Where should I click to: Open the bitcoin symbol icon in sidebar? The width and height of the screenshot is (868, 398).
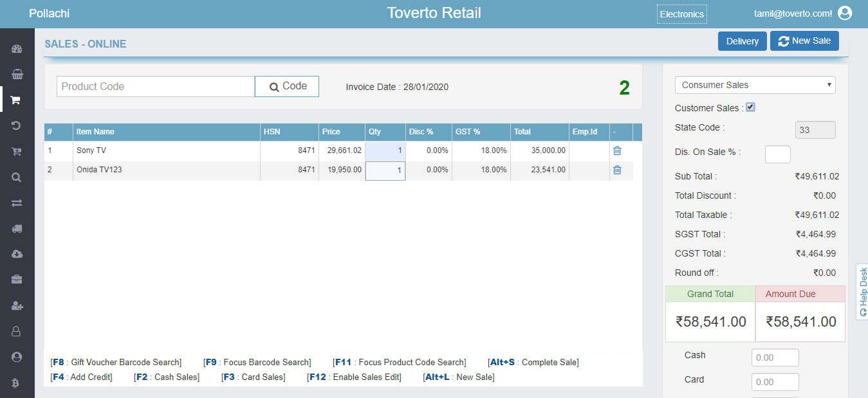17,383
